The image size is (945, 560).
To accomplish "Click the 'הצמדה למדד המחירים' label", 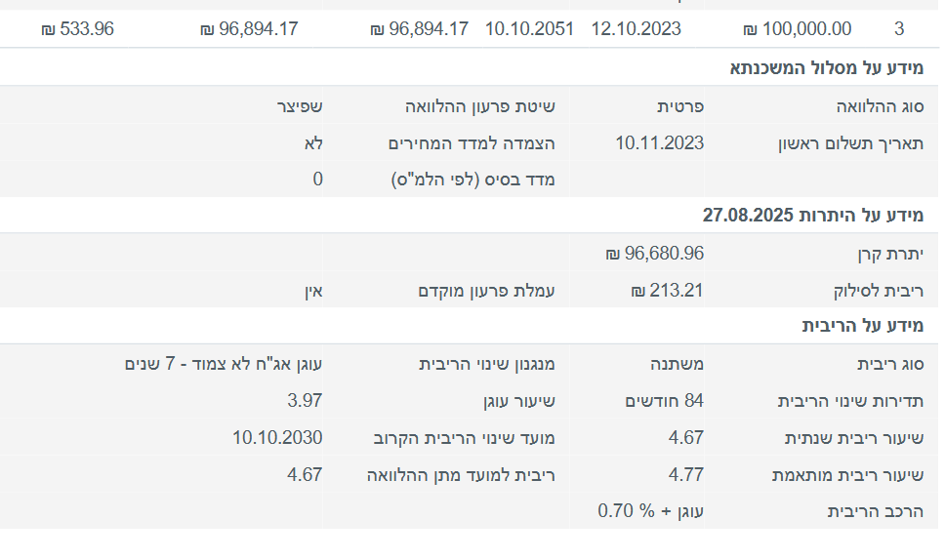I will (x=472, y=143).
